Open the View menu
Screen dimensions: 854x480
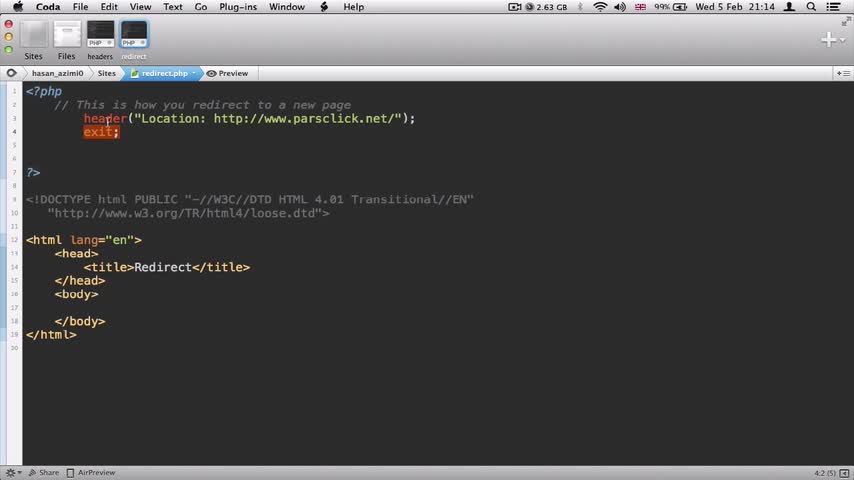pos(141,7)
